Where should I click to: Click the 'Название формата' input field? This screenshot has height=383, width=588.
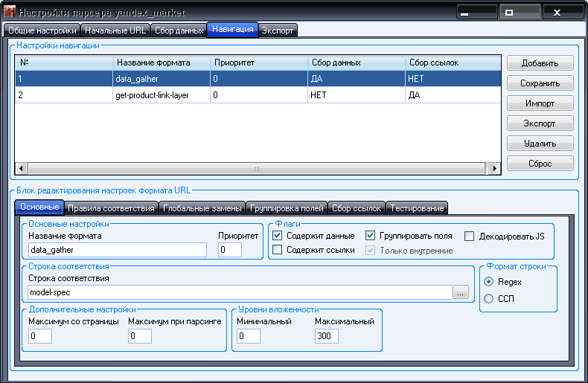pos(117,251)
